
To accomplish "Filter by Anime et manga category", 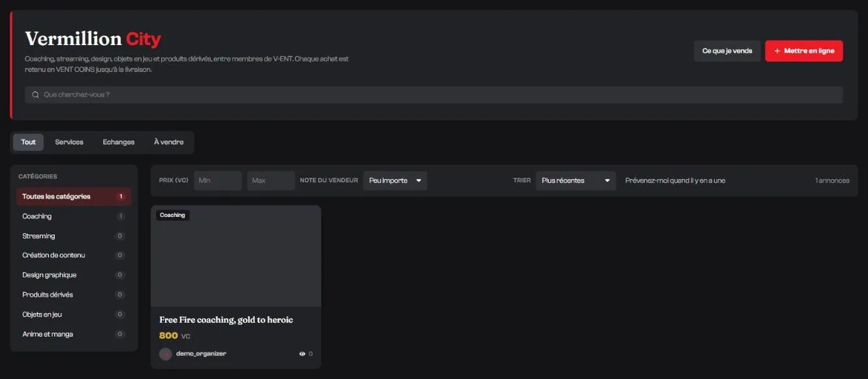I will click(74, 334).
